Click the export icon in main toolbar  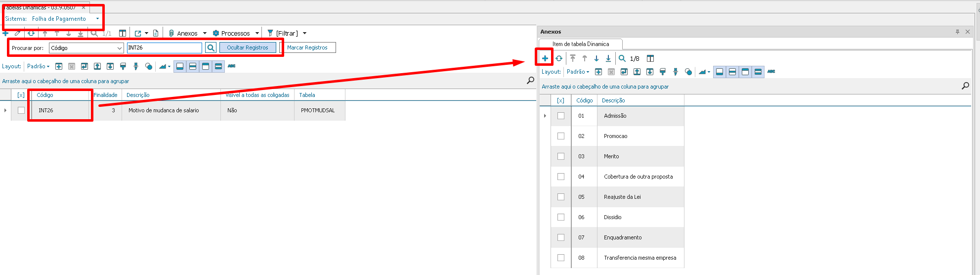[138, 33]
